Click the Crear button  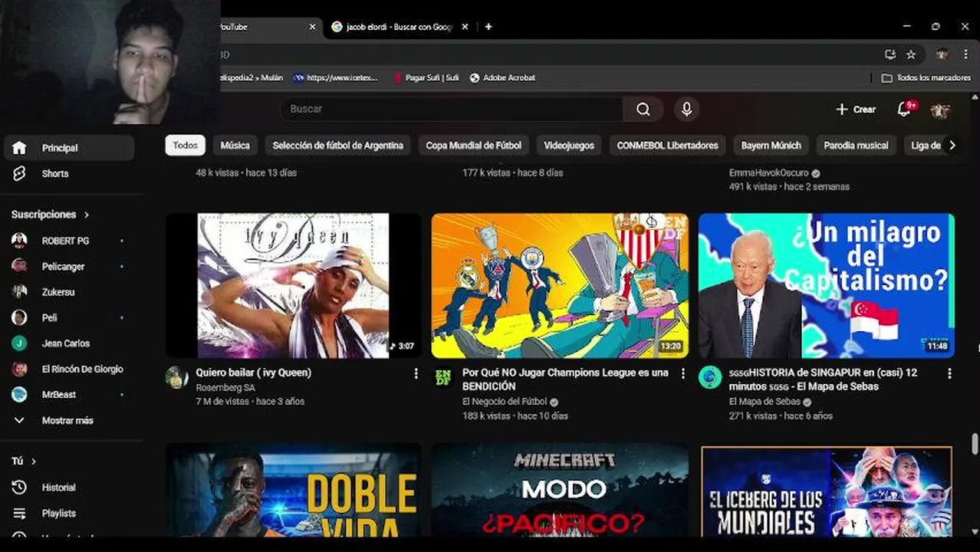(x=856, y=110)
